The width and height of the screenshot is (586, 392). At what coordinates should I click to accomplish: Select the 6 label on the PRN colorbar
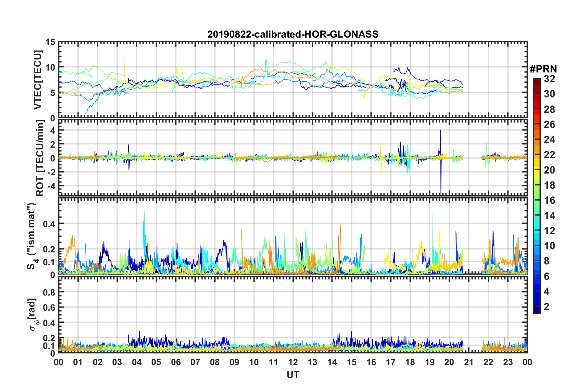[547, 276]
